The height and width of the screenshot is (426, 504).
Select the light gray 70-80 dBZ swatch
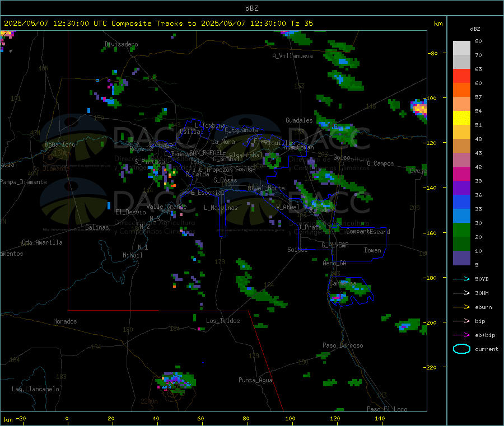pos(461,48)
